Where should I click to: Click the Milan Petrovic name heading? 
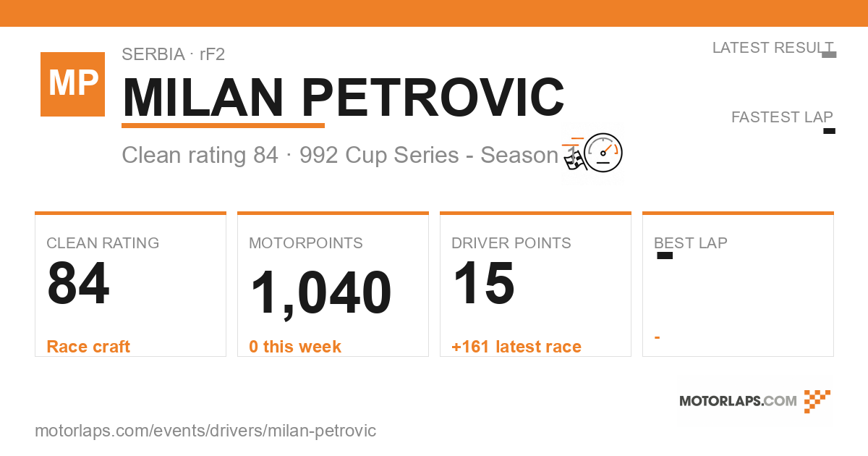coord(343,97)
